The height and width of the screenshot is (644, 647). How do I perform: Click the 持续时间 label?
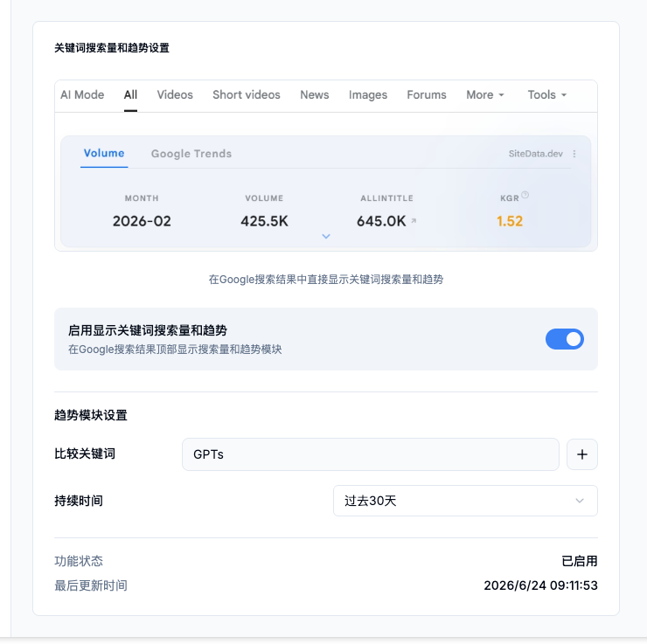[x=79, y=501]
